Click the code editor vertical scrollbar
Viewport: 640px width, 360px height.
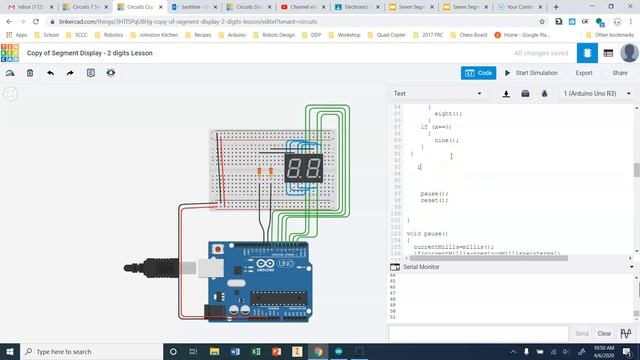click(636, 170)
